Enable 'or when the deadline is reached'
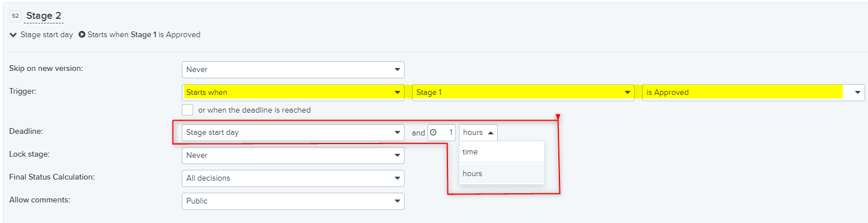This screenshot has width=868, height=223. pyautogui.click(x=187, y=110)
